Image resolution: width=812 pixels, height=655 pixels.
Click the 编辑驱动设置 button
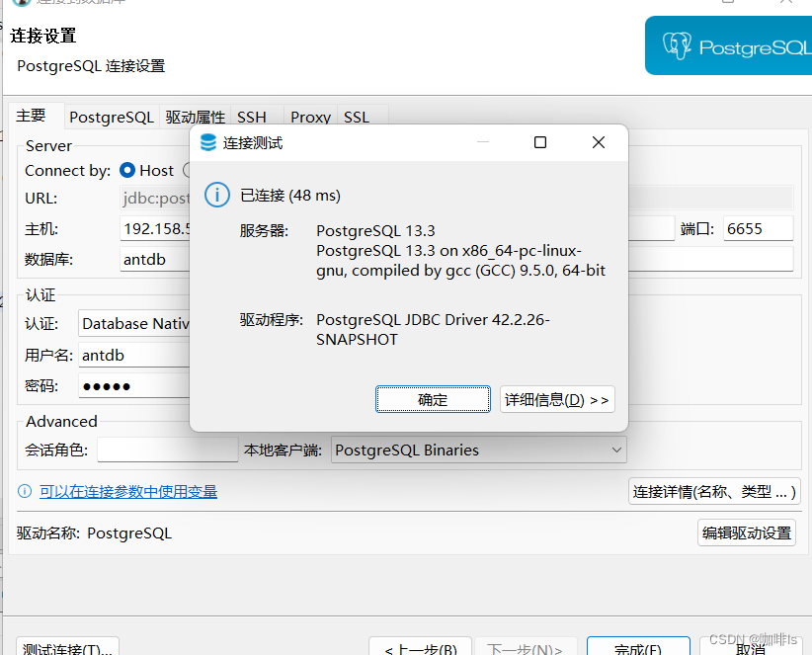pyautogui.click(x=746, y=532)
